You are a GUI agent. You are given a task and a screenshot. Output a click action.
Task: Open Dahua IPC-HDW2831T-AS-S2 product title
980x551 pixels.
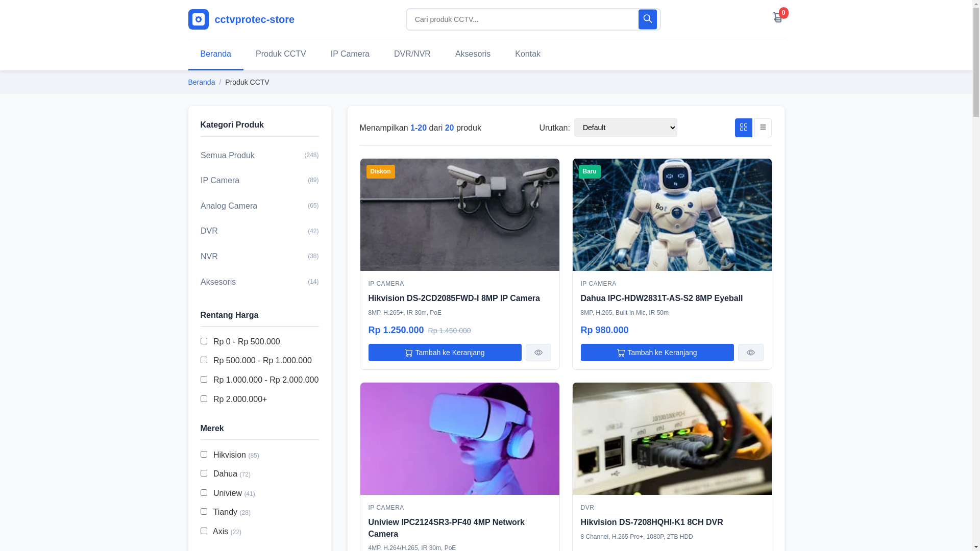pos(661,298)
